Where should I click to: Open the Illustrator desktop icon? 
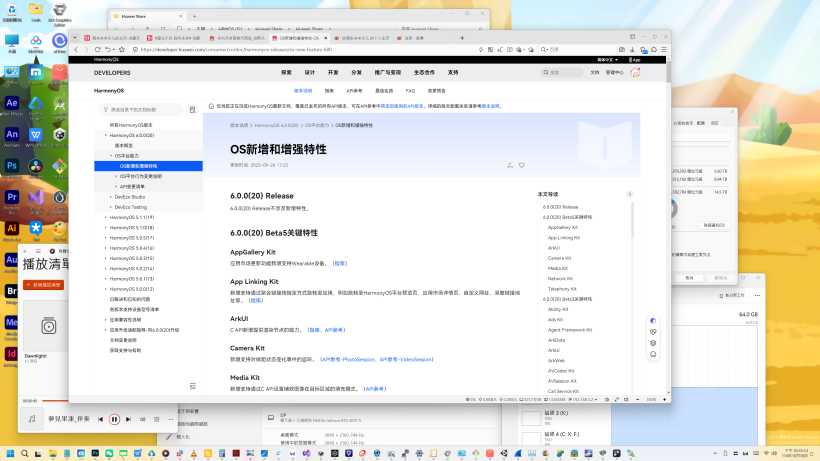[x=12, y=230]
